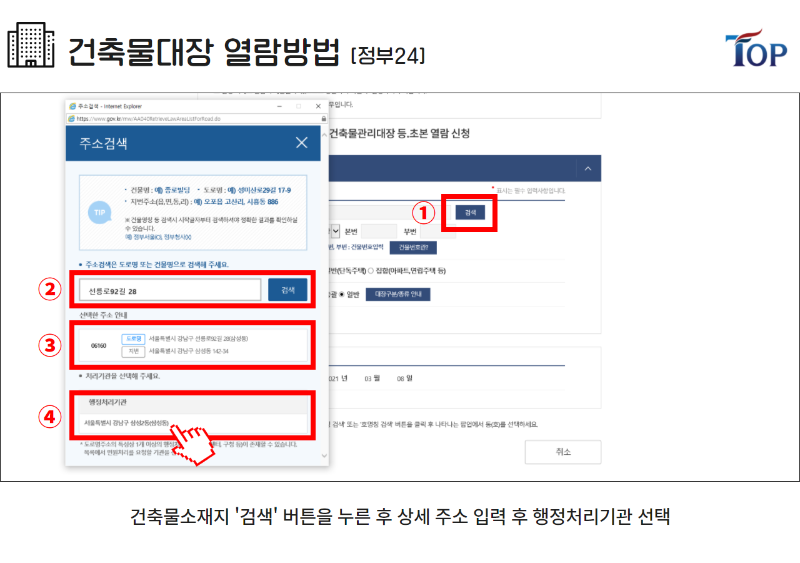
Task: Click the 취소 button
Action: [x=563, y=452]
